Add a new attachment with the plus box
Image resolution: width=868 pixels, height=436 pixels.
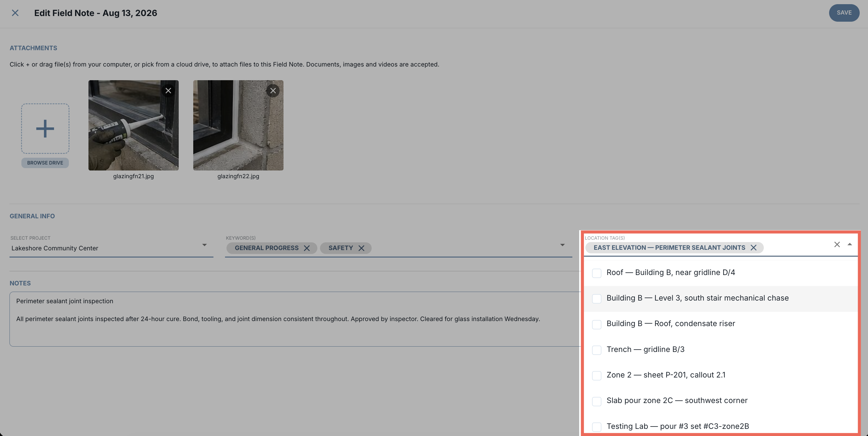click(45, 129)
